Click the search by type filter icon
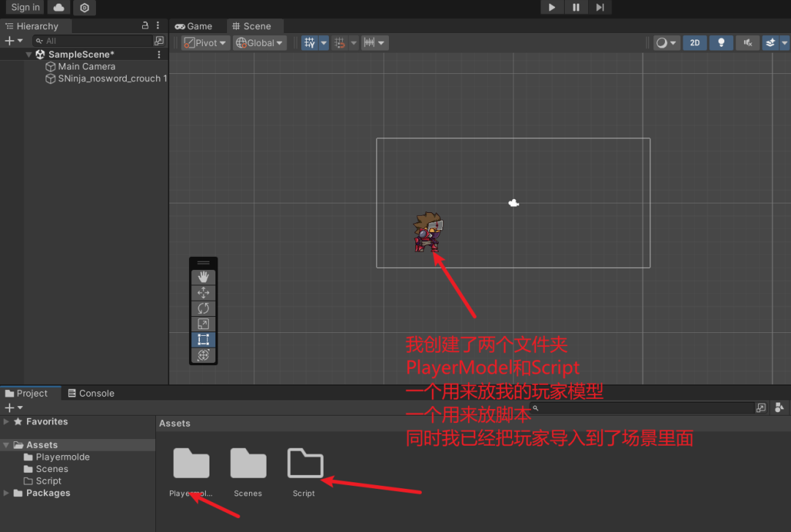791x532 pixels. 779,408
